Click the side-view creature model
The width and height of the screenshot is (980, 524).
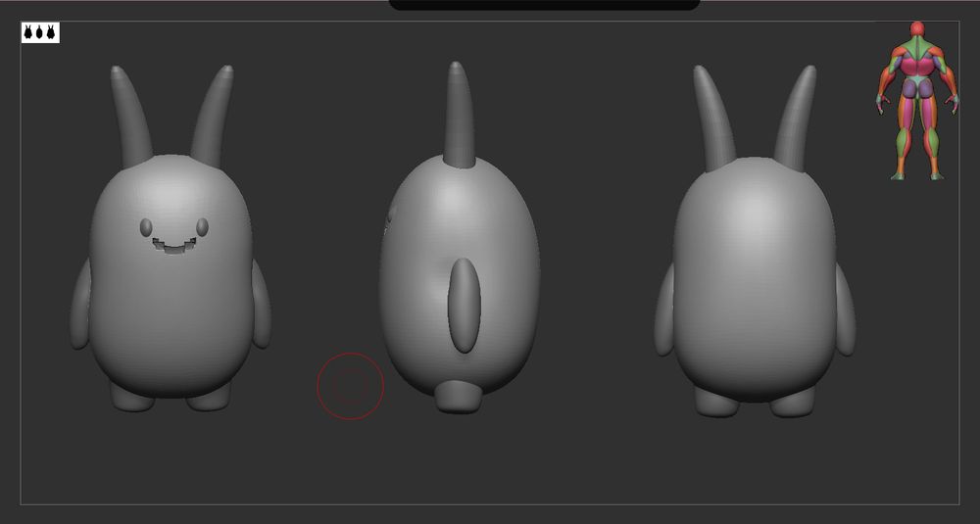460,237
